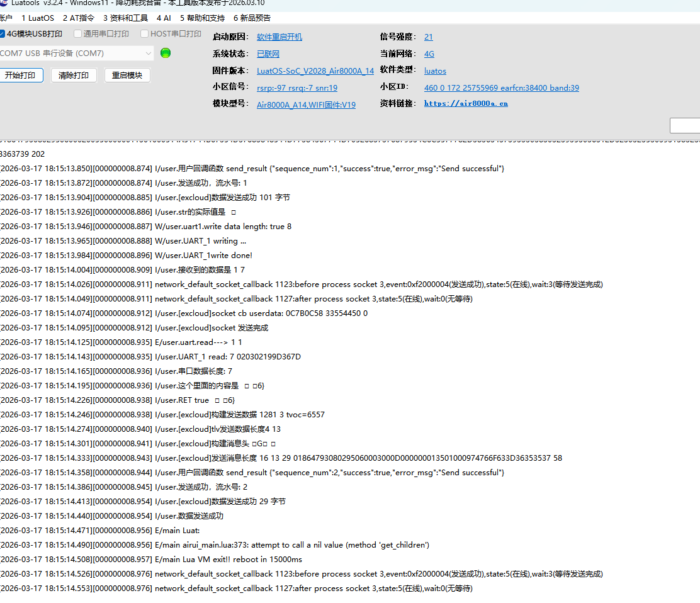Open the 2 AT指令 menu
The image size is (700, 603).
click(x=79, y=18)
